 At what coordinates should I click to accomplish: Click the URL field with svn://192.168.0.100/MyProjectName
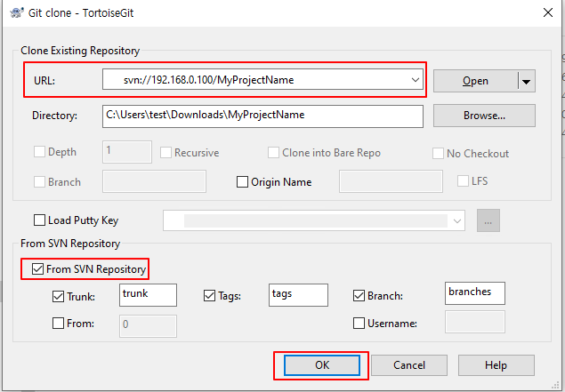tap(262, 79)
